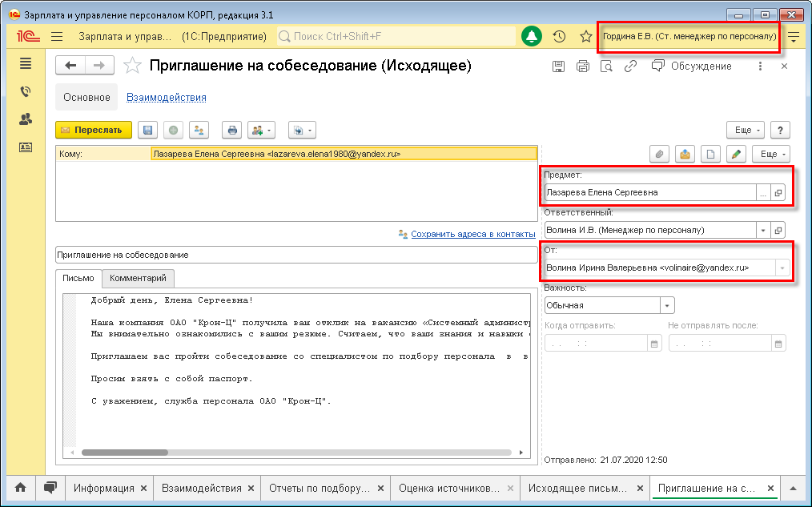This screenshot has height=507, width=812.
Task: Open the phone contacts icon in the sidebar
Action: point(26,91)
